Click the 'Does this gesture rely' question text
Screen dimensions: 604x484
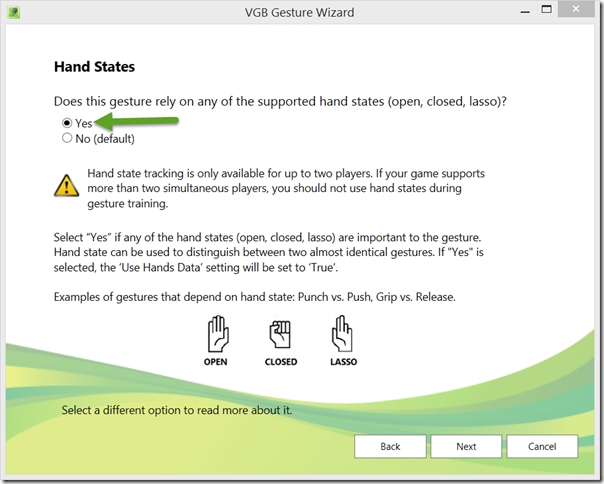280,101
